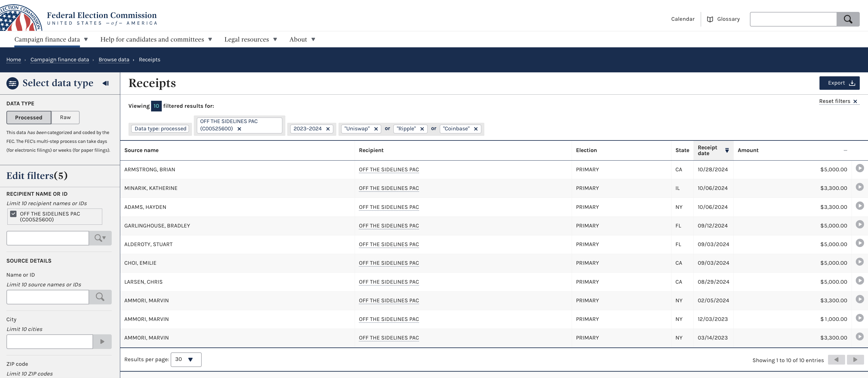Screen dimensions: 868x378
Task: Remove the "Uniswap" filter tag
Action: (x=376, y=129)
